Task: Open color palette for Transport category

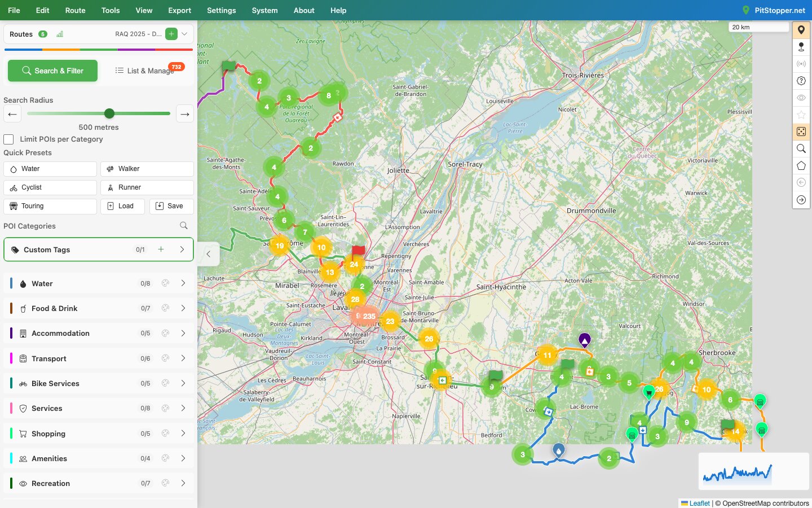Action: click(165, 358)
